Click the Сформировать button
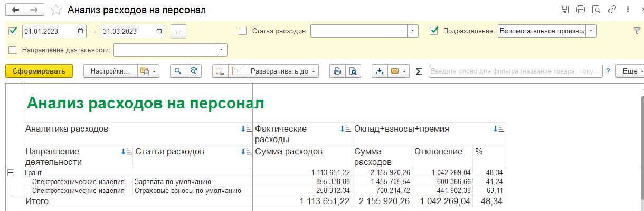This screenshot has width=644, height=211. 39,71
